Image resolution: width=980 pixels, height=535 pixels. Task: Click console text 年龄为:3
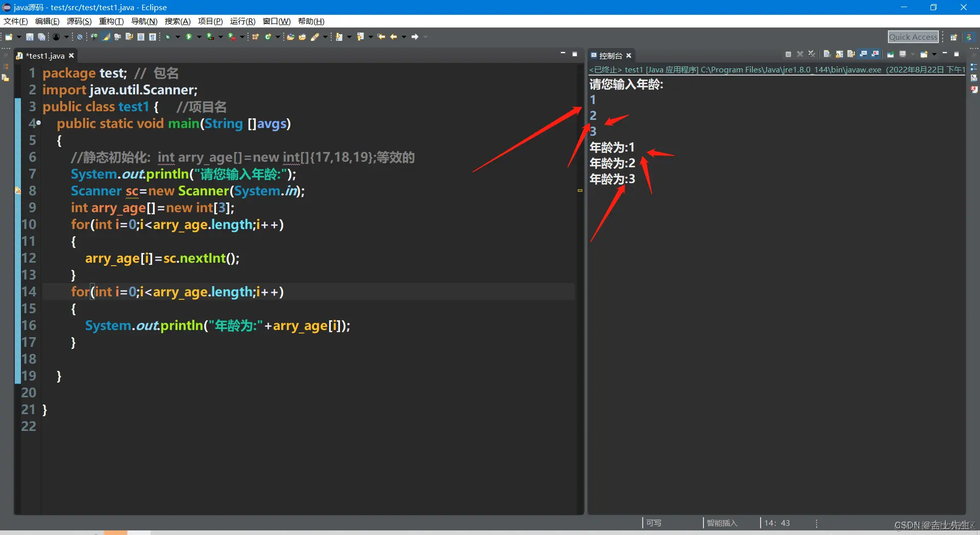pos(612,179)
